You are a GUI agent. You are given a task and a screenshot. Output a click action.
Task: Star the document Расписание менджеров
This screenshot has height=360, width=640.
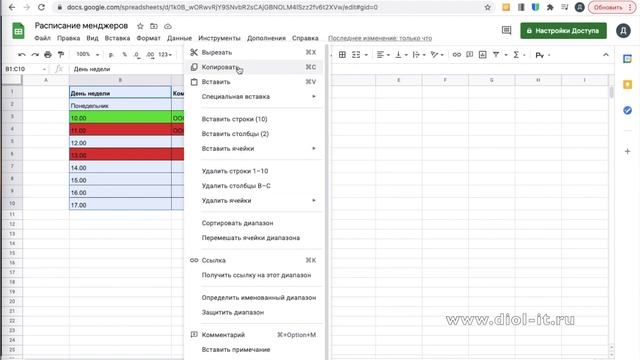tap(140, 26)
